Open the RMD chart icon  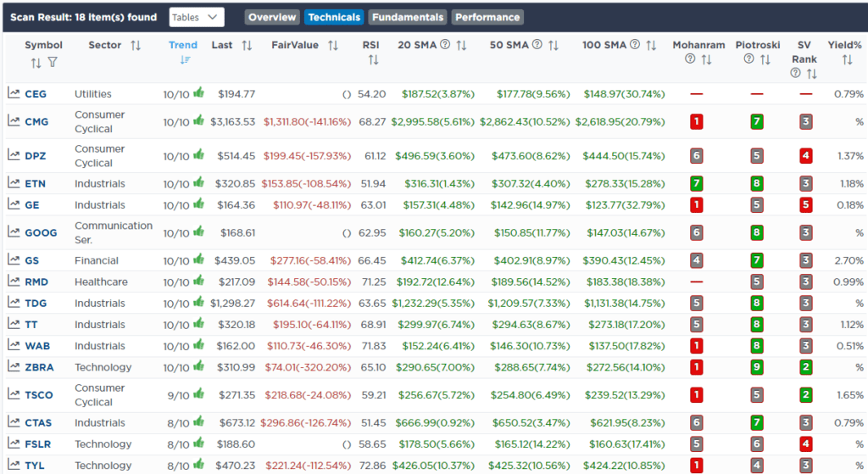click(x=14, y=281)
